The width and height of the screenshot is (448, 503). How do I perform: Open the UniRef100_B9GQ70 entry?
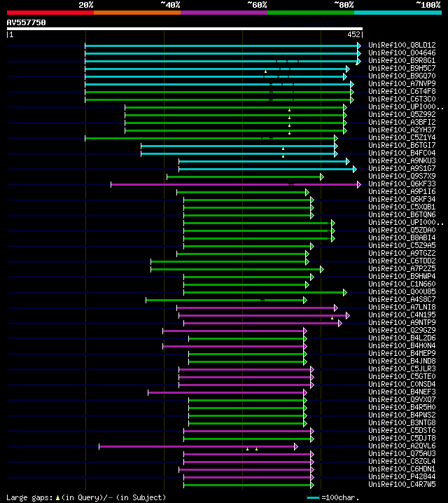402,76
